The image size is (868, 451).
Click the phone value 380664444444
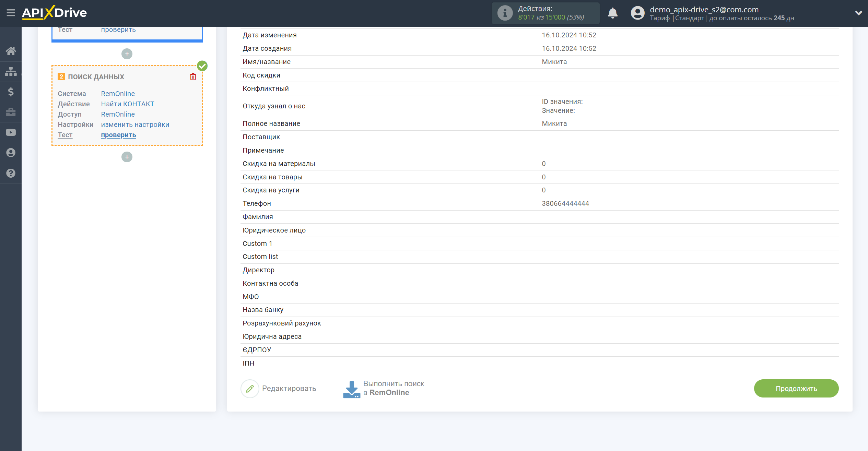(565, 203)
